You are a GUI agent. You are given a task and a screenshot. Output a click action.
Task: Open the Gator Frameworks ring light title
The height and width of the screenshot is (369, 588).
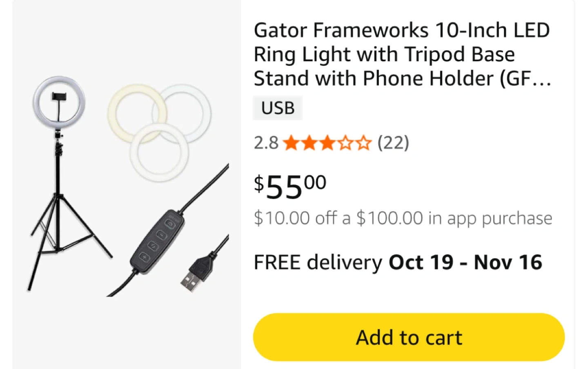pyautogui.click(x=402, y=54)
